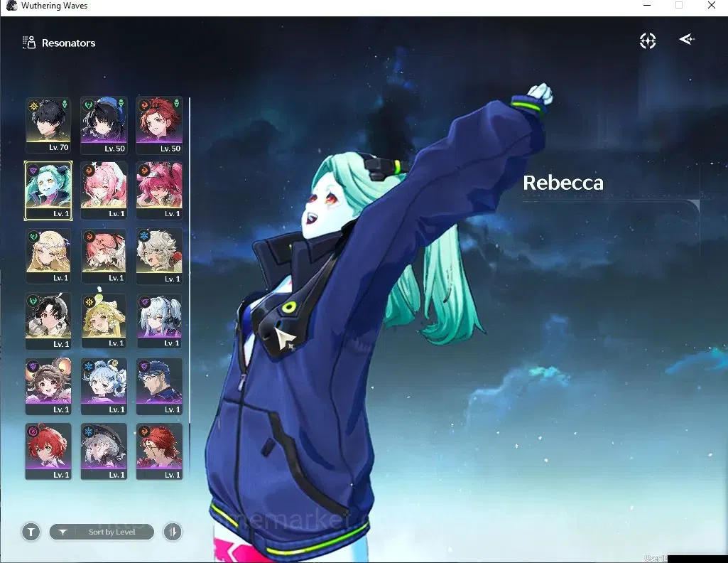Select the Lv. 50 red-haired resonator

(x=159, y=125)
